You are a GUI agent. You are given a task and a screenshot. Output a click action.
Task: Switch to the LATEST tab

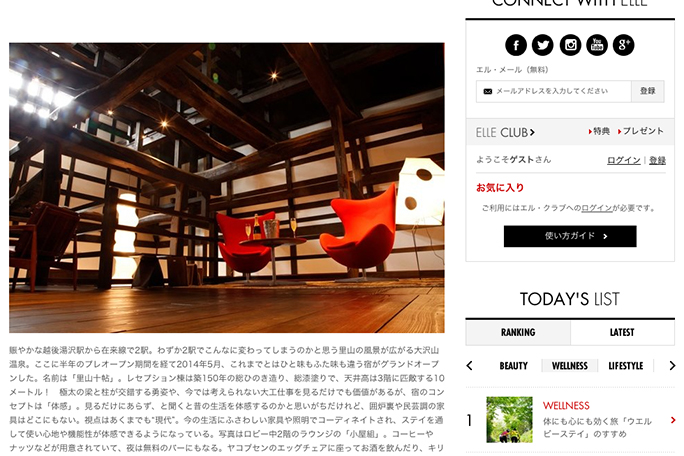622,333
